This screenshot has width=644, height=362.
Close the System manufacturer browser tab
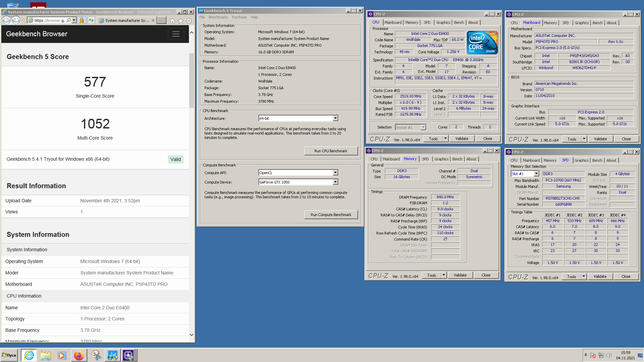(153, 20)
